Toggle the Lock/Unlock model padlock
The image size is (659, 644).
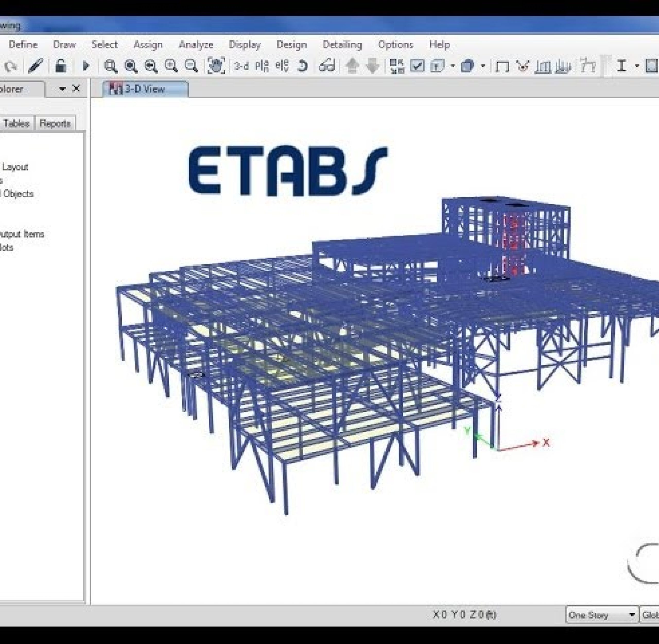tap(60, 66)
